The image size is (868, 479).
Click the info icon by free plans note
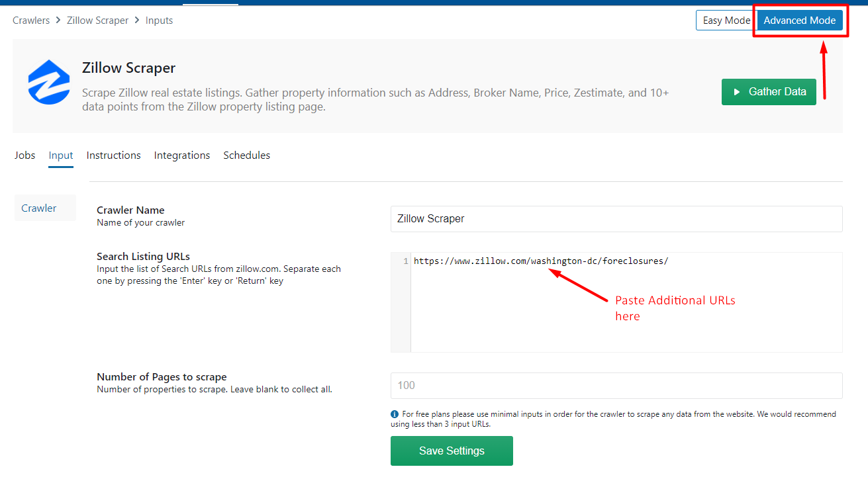(395, 414)
